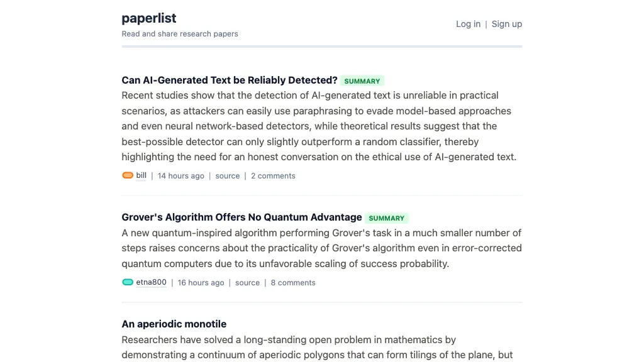Open 'An aperiodic monotile' paper
Screen dimensions: 644x362
174,324
